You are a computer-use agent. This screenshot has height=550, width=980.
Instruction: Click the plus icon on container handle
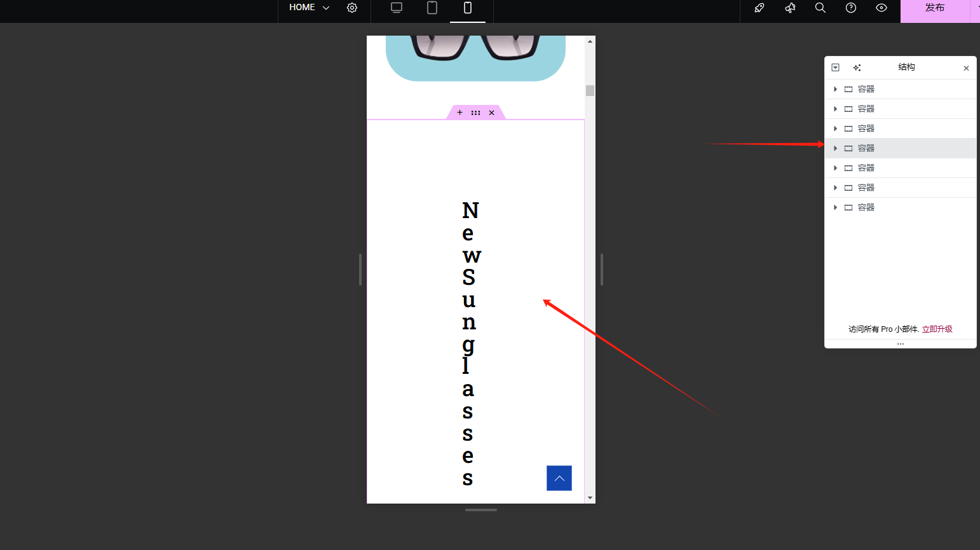coord(459,113)
